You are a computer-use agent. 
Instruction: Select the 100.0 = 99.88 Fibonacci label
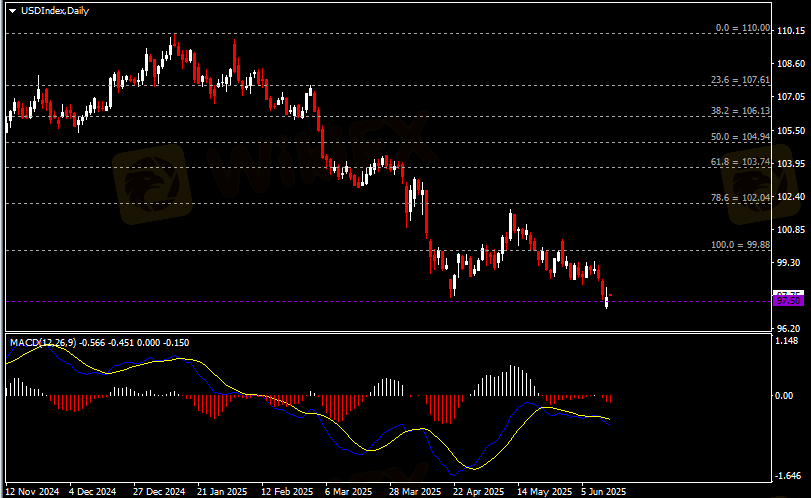click(x=740, y=245)
